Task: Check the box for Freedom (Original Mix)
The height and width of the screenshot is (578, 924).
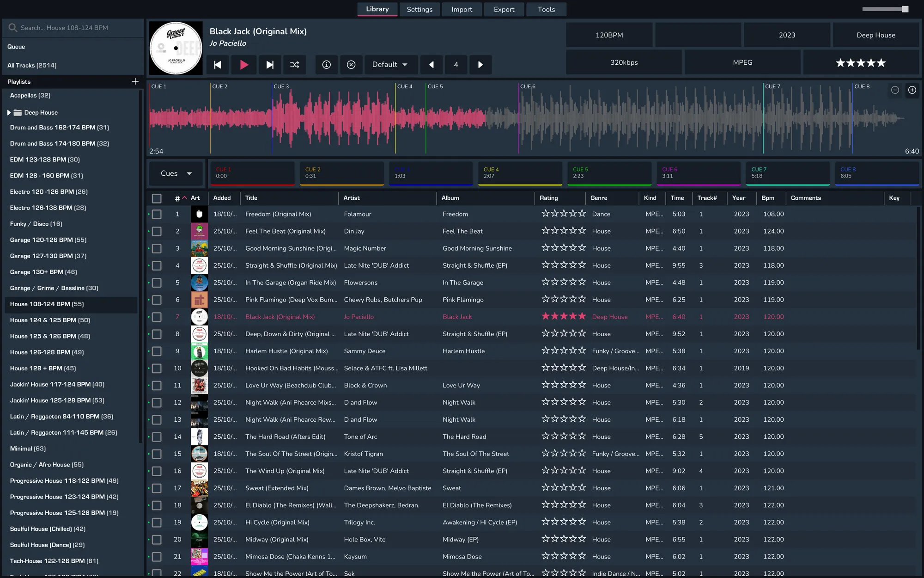Action: (x=157, y=214)
